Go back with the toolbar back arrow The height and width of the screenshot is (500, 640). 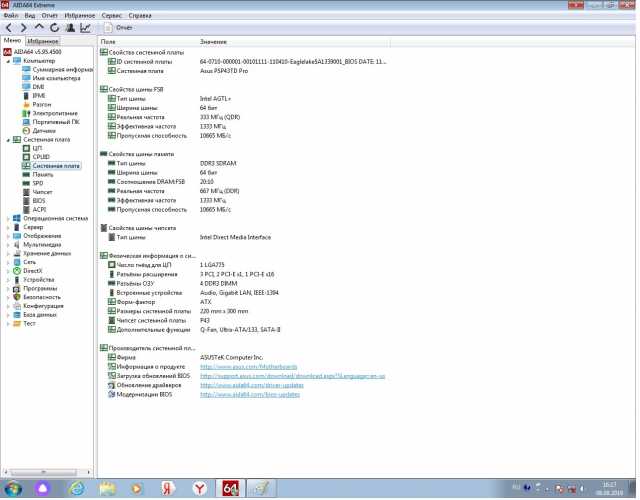click(9, 28)
